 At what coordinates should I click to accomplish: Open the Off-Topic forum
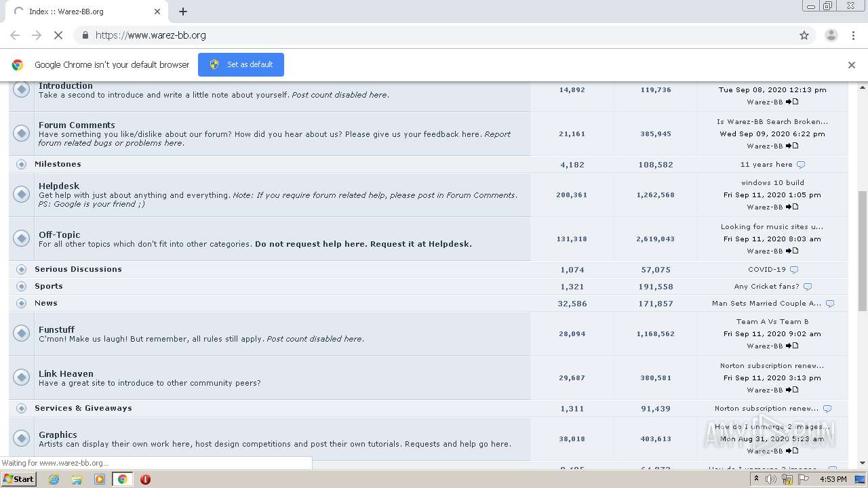point(59,235)
